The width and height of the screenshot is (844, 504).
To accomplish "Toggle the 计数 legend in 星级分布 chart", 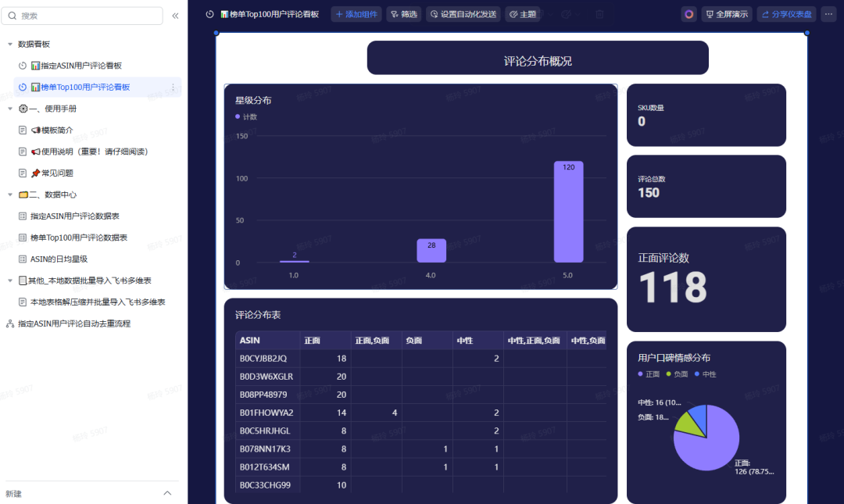I will click(x=246, y=116).
